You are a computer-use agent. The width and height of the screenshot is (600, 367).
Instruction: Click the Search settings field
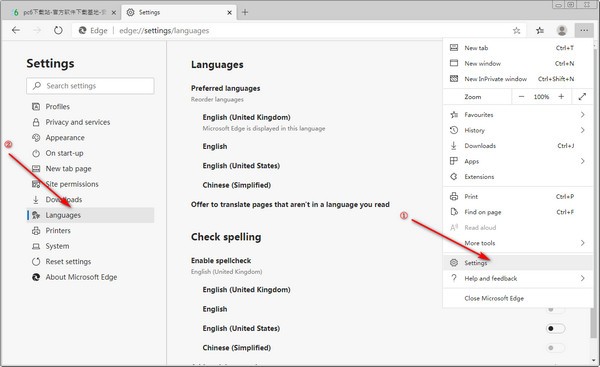point(90,86)
